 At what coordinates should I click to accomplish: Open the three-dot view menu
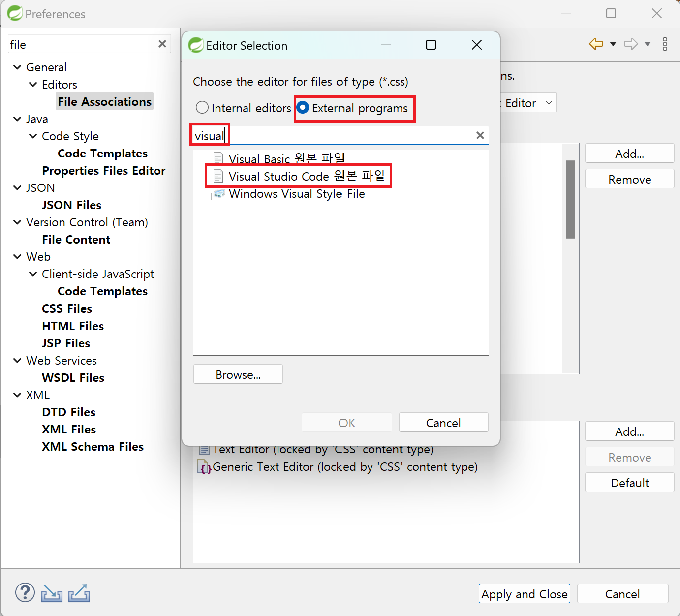tap(665, 44)
